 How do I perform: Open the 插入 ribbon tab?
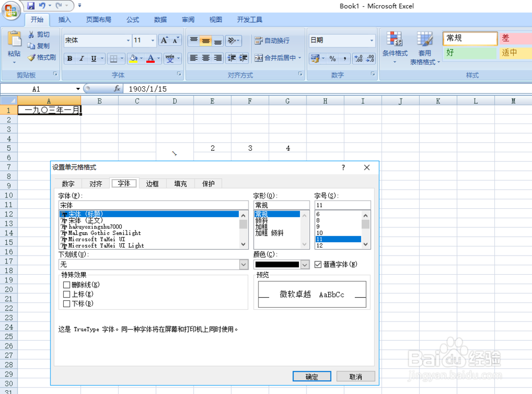tap(64, 20)
